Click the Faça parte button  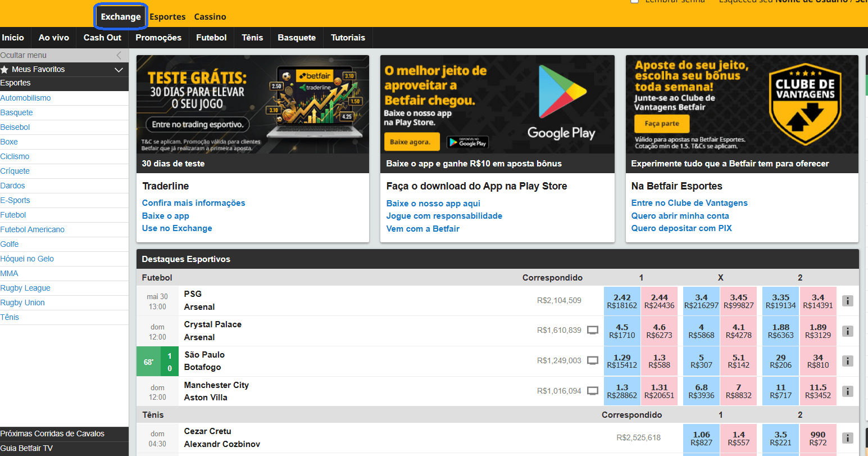click(662, 124)
